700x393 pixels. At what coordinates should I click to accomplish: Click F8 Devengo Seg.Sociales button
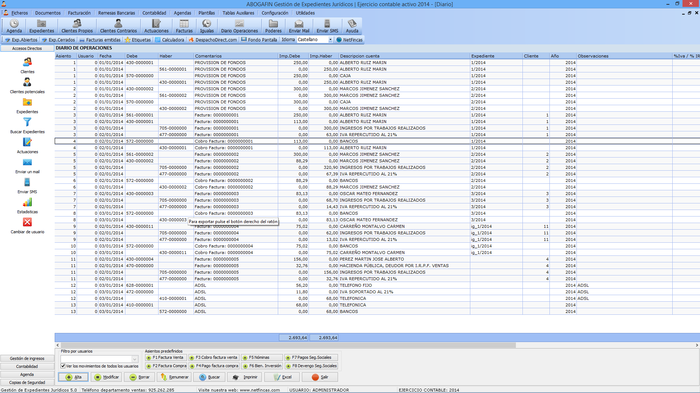click(311, 366)
